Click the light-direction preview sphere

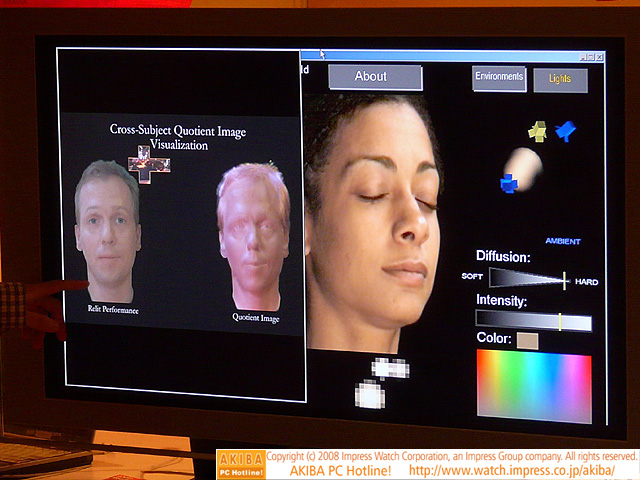click(x=524, y=163)
